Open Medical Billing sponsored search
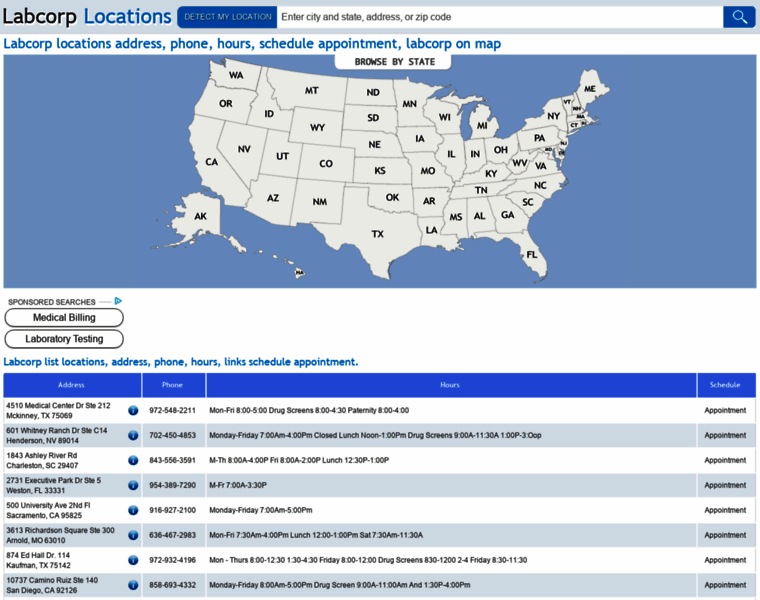The width and height of the screenshot is (760, 600). tap(64, 317)
